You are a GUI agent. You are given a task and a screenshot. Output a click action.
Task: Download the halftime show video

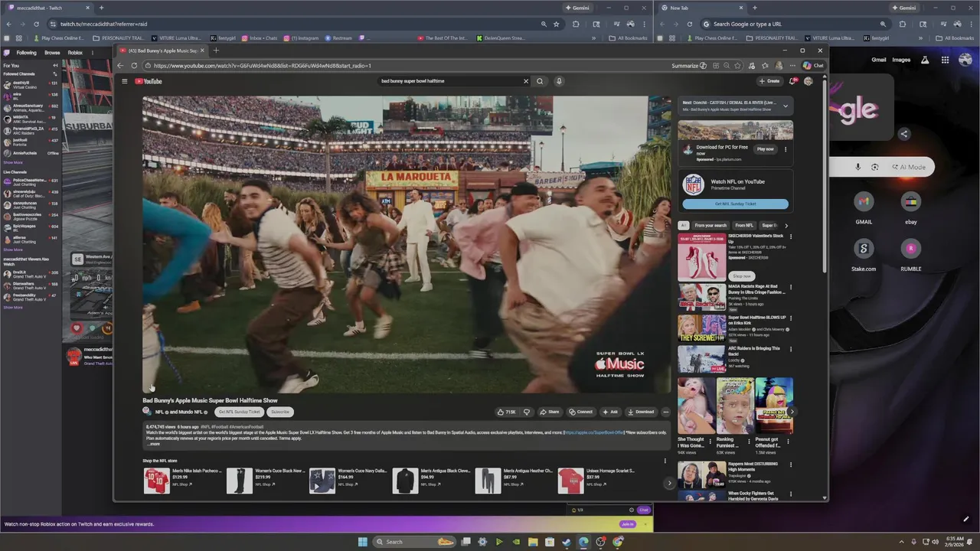pyautogui.click(x=641, y=412)
